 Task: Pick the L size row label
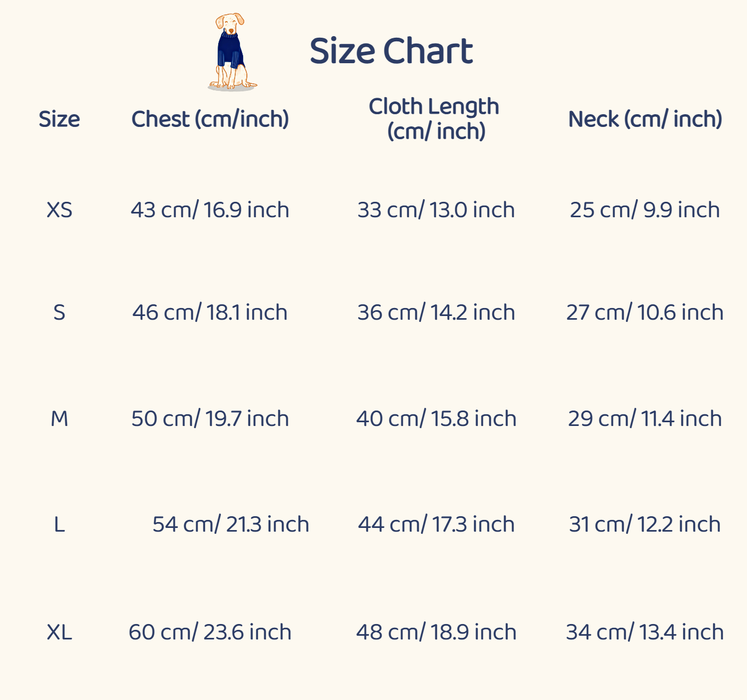[x=59, y=525]
